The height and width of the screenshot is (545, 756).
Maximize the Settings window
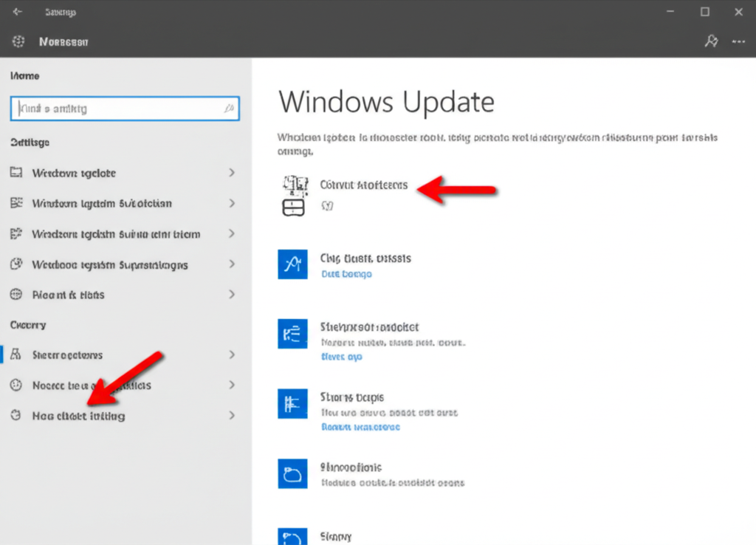(705, 12)
